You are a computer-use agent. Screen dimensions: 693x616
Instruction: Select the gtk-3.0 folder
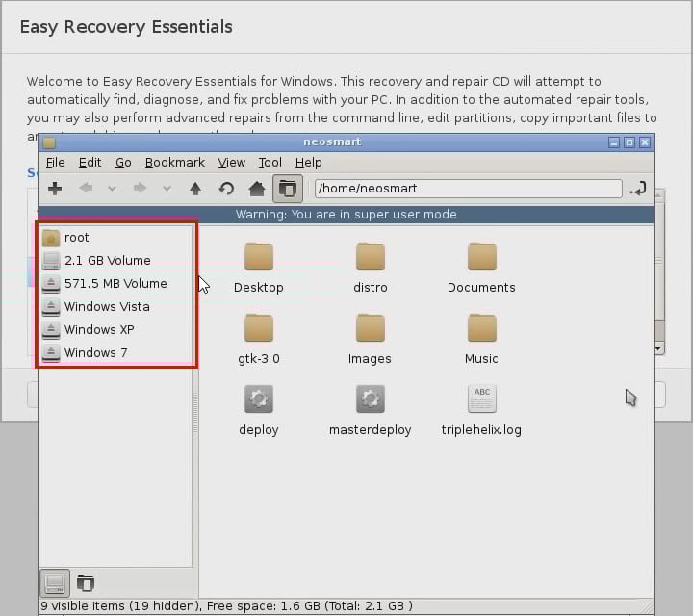pyautogui.click(x=259, y=339)
